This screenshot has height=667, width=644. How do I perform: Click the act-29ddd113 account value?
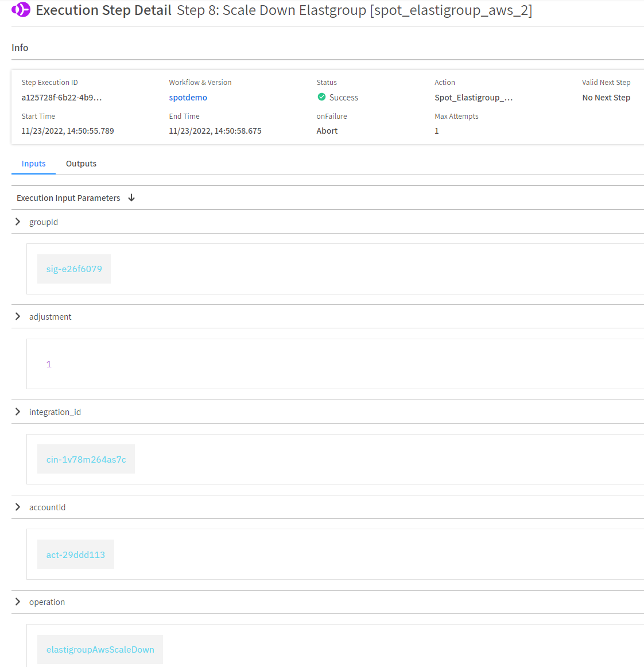pyautogui.click(x=76, y=554)
